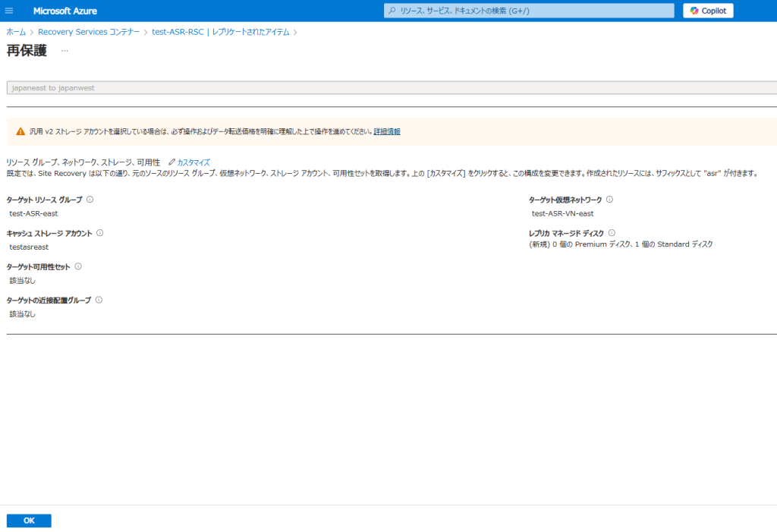The height and width of the screenshot is (532, 777).
Task: Open the Recovery Services コンテナー breadcrumb
Action: [x=89, y=32]
